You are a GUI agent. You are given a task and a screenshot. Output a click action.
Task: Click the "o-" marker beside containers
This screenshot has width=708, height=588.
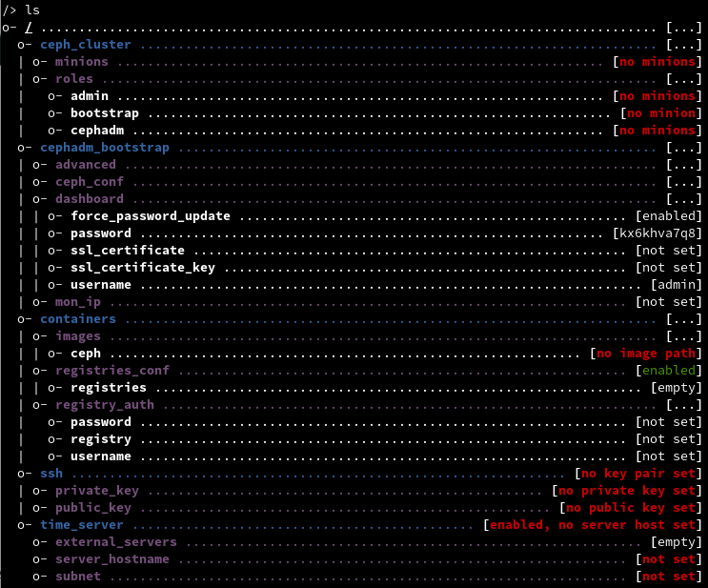tap(24, 319)
